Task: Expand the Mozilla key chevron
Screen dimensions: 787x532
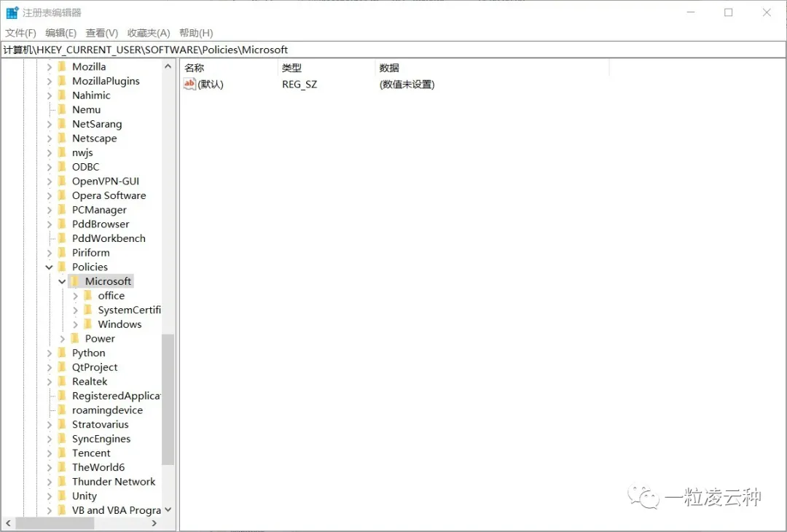Action: 50,67
